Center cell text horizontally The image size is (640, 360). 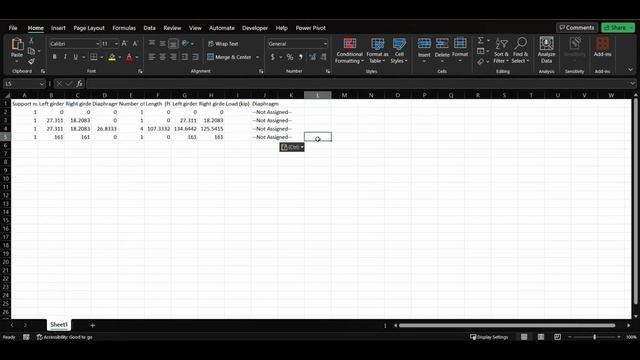click(x=162, y=57)
